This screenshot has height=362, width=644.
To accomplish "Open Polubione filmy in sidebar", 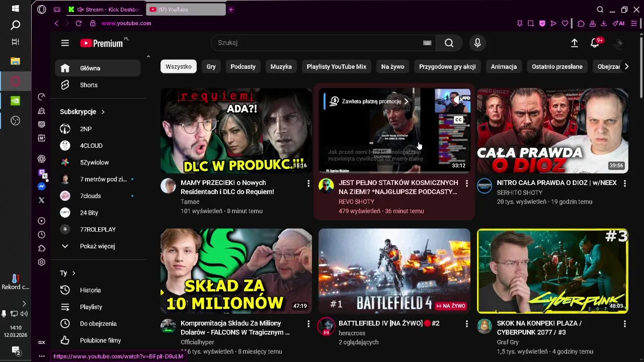I will 98,340.
